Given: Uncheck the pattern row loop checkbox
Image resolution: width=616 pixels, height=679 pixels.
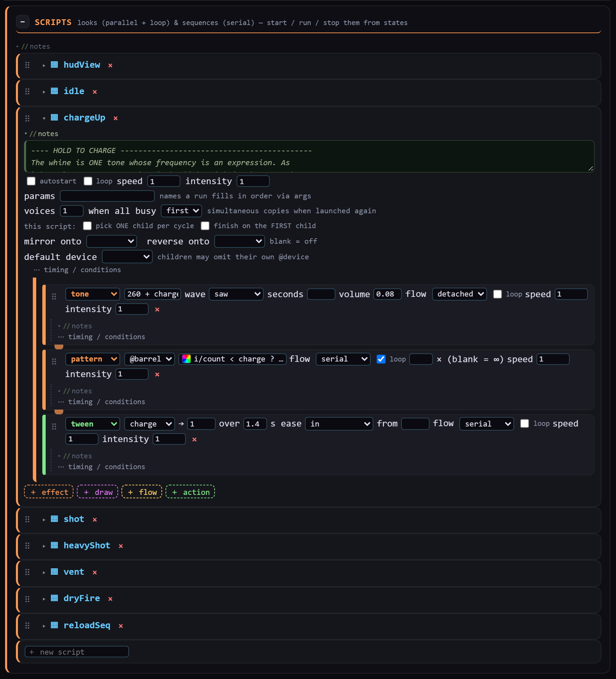Looking at the screenshot, I should (x=381, y=359).
